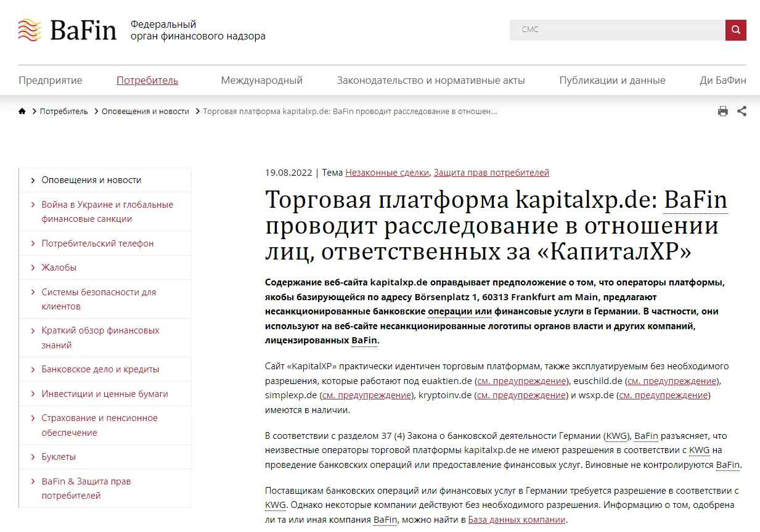
Task: Go to Оповещения и новости breadcrumb link
Action: (x=145, y=112)
